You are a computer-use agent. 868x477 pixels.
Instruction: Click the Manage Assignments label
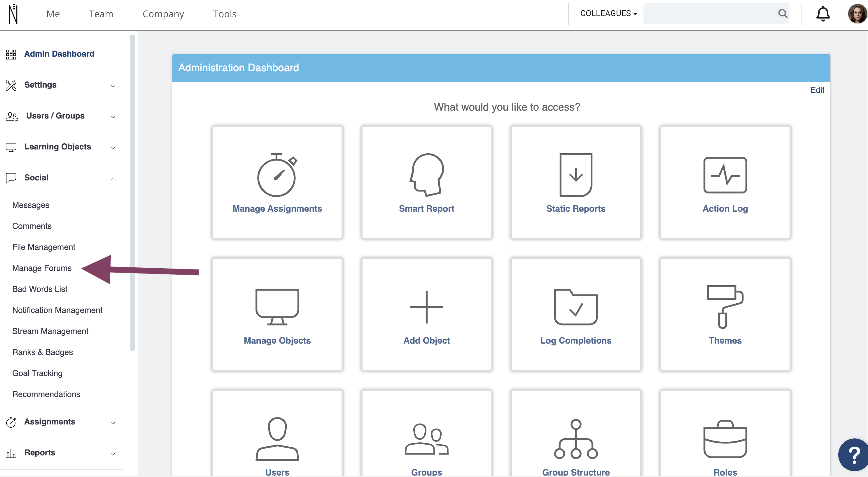[277, 208]
